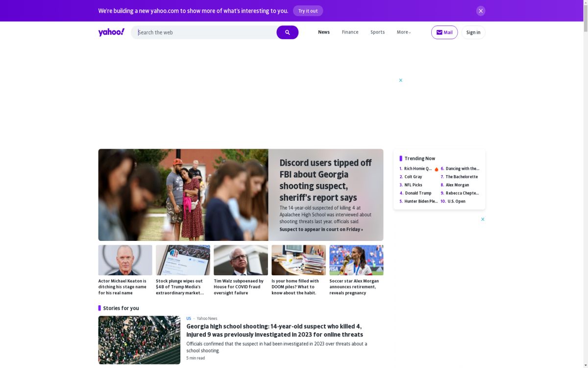Click trending item Colt Gray
The image size is (588, 368).
pyautogui.click(x=413, y=177)
